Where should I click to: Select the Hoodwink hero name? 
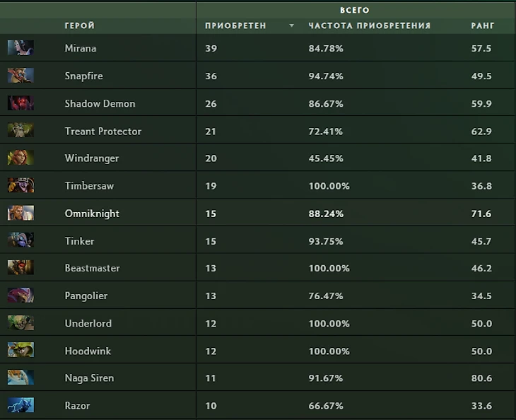click(x=88, y=351)
